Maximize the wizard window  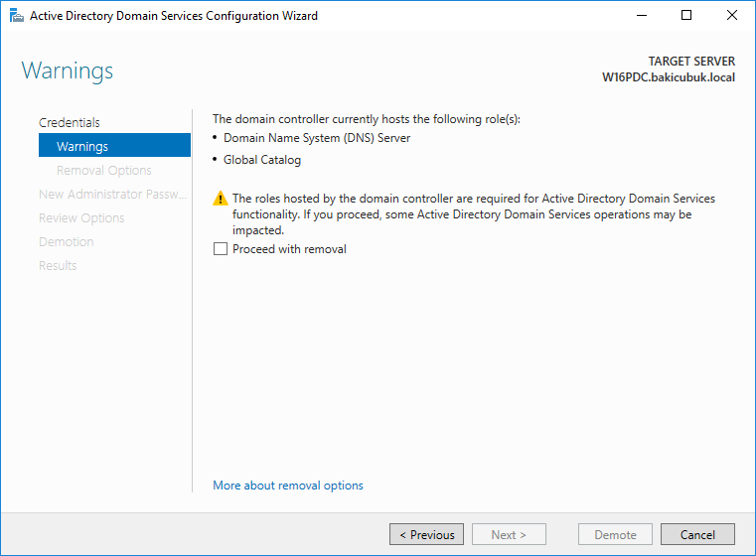coord(686,16)
